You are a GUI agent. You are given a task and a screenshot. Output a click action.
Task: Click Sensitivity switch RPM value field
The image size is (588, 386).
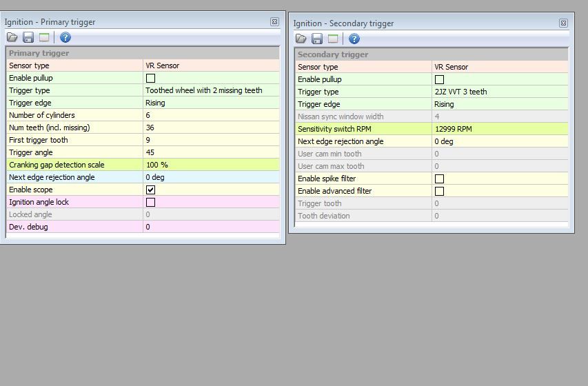tap(499, 129)
